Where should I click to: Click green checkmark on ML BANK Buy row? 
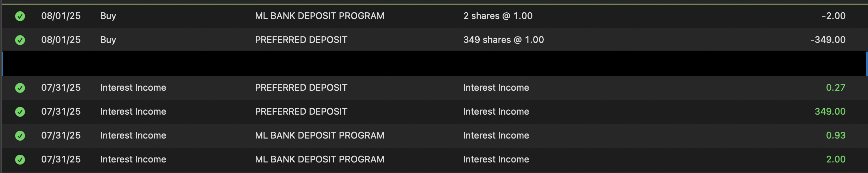pos(20,16)
